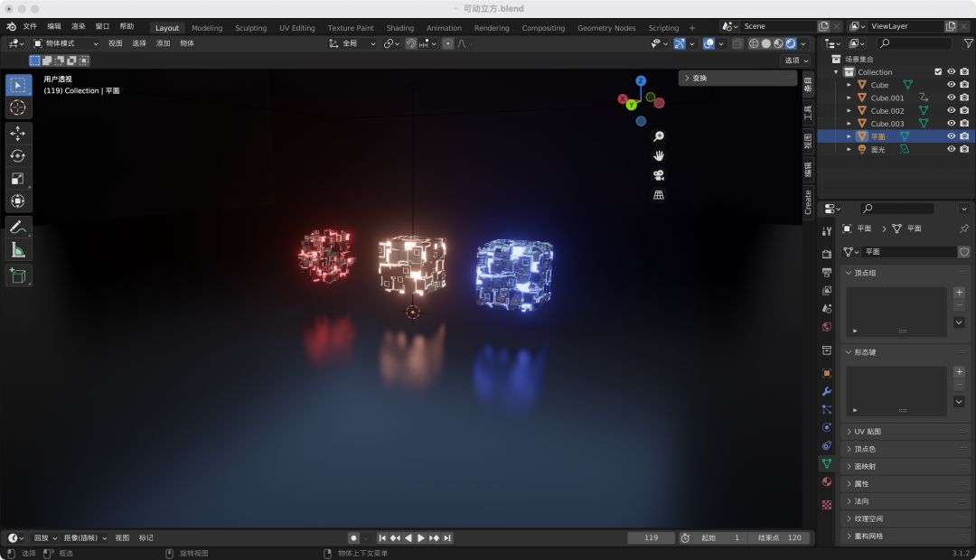Select the Rotate tool

tap(18, 156)
